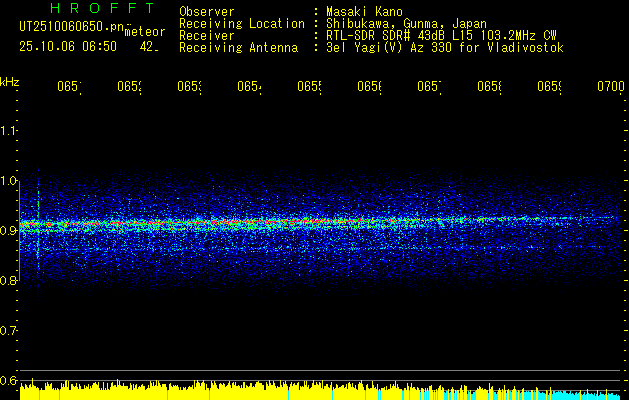629x400 pixels.
Task: Click the Receiving Antenna label
Action: [x=238, y=48]
